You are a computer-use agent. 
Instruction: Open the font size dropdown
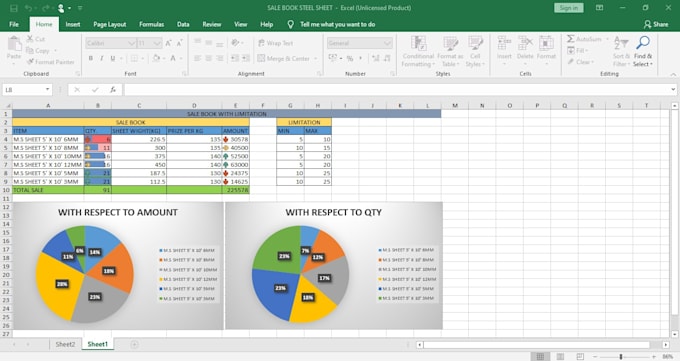click(x=157, y=43)
